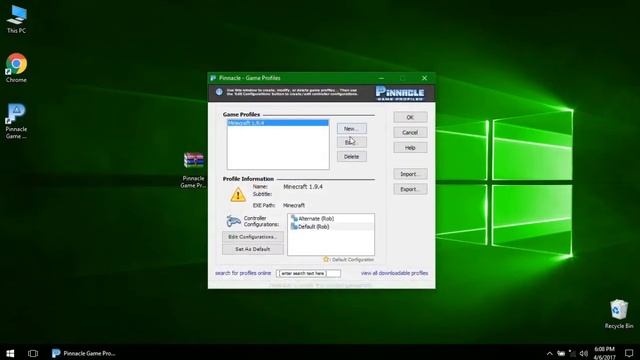Click the Export... button
This screenshot has height=360, width=640.
click(x=410, y=189)
